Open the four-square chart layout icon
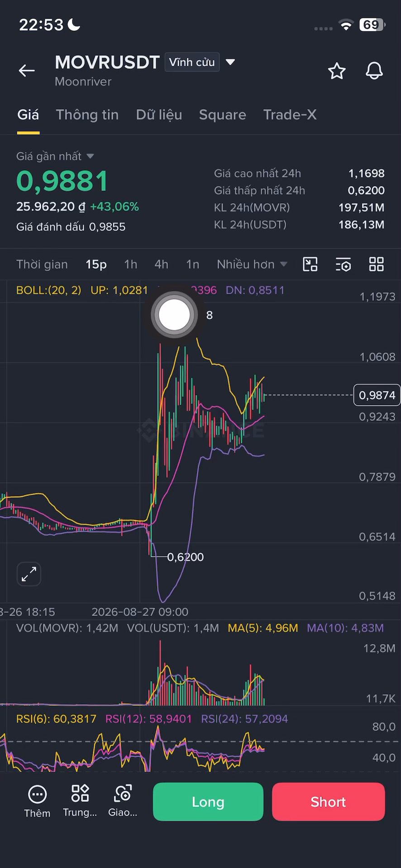The height and width of the screenshot is (868, 401). tap(377, 264)
